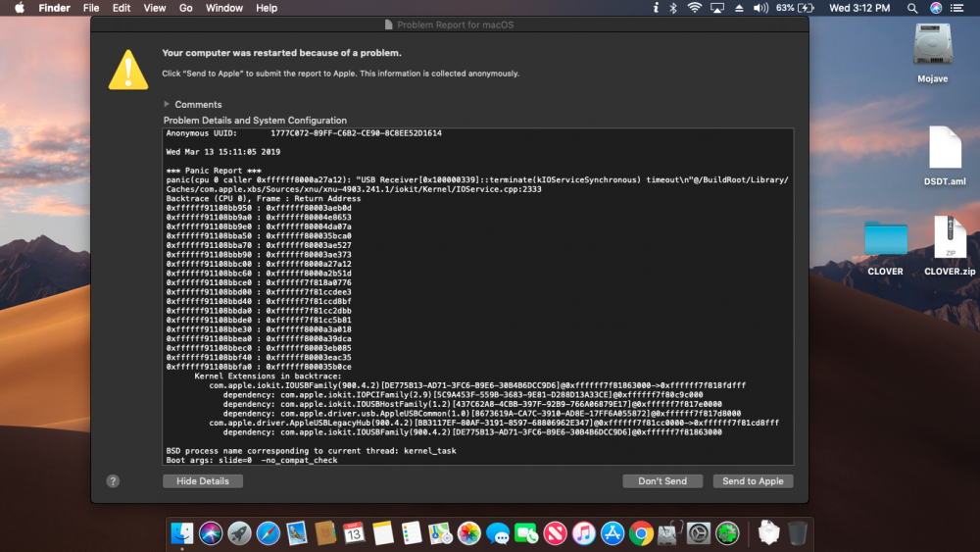
Task: Open App Store icon in Dock
Action: (612, 533)
